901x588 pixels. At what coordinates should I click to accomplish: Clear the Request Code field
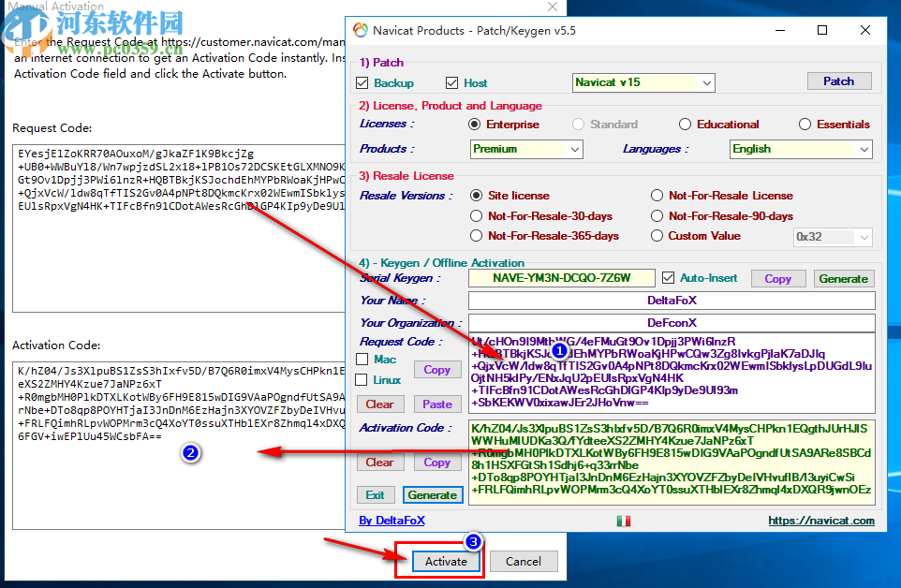380,404
